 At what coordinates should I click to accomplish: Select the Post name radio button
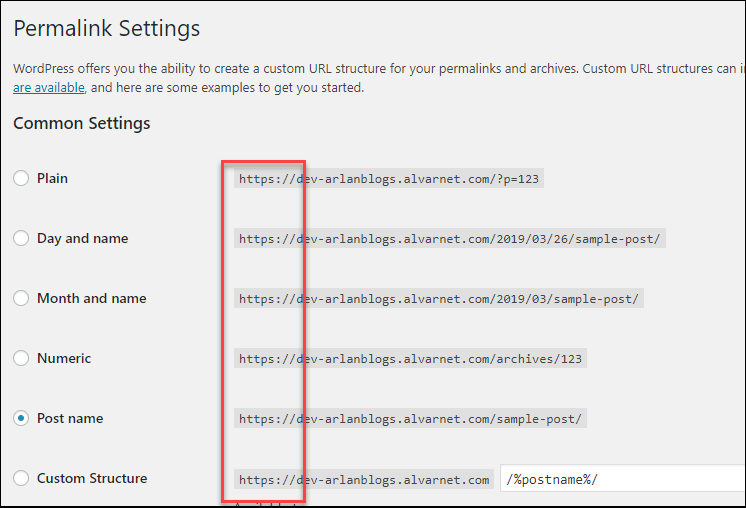click(x=21, y=418)
